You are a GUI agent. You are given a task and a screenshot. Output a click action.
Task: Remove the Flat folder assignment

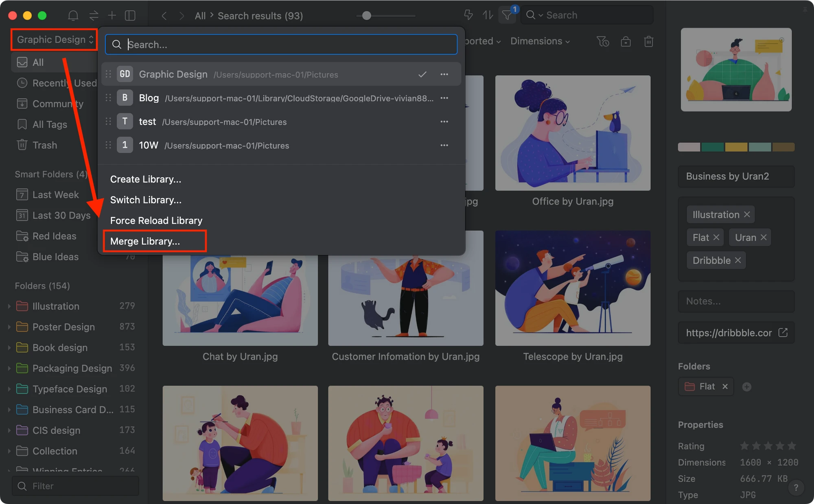[x=725, y=386]
